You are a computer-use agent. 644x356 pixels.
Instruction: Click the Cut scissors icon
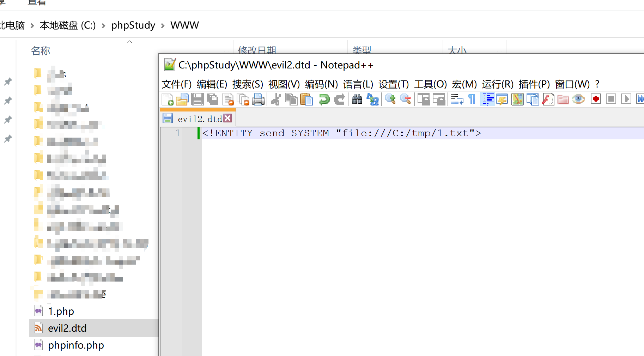pyautogui.click(x=276, y=99)
